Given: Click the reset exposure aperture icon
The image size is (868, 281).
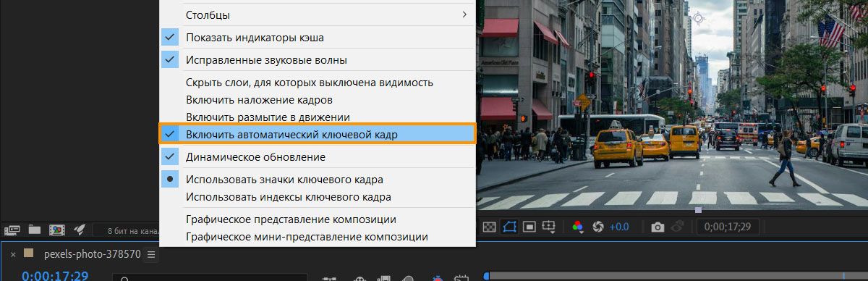Looking at the screenshot, I should tap(598, 227).
